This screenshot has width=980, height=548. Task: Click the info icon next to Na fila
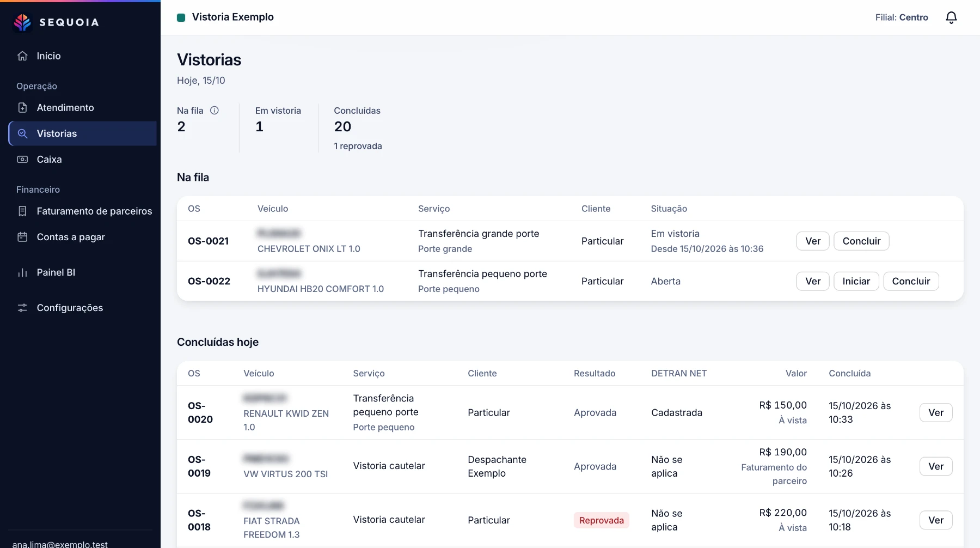point(215,111)
